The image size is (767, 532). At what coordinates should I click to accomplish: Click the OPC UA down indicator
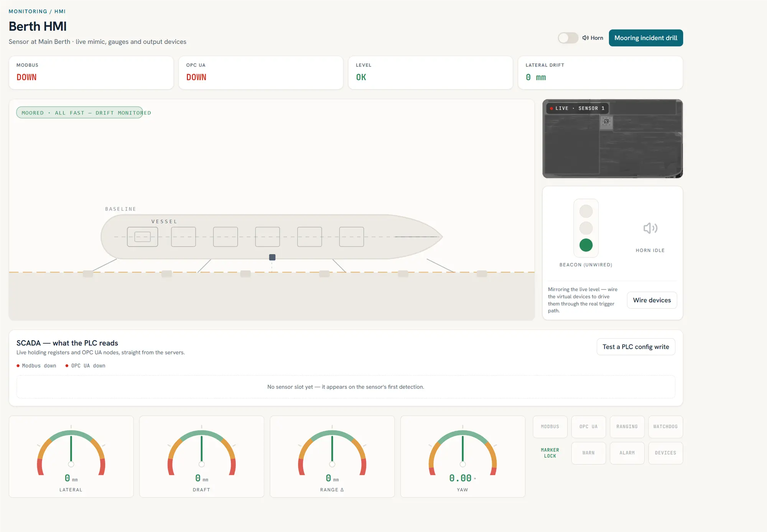[86, 366]
